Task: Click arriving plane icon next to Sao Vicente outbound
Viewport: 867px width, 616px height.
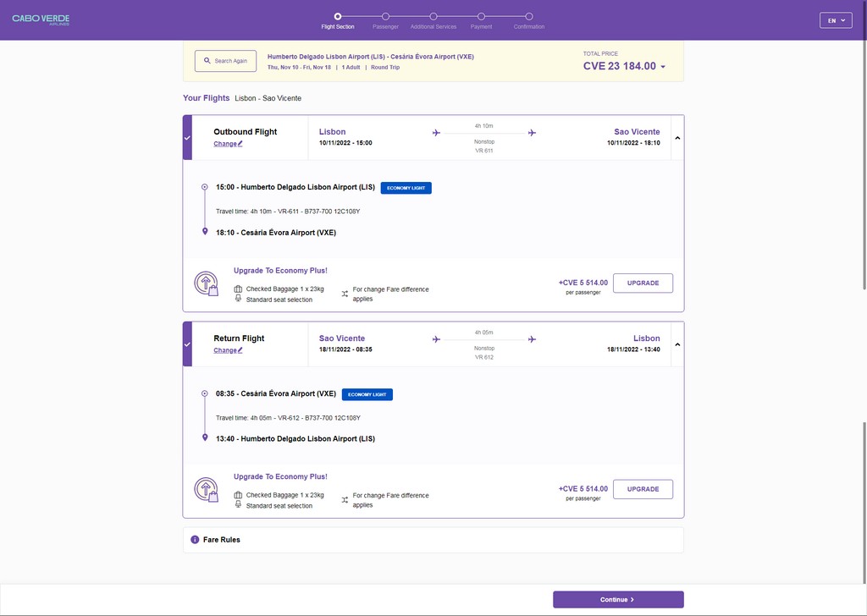Action: tap(532, 133)
